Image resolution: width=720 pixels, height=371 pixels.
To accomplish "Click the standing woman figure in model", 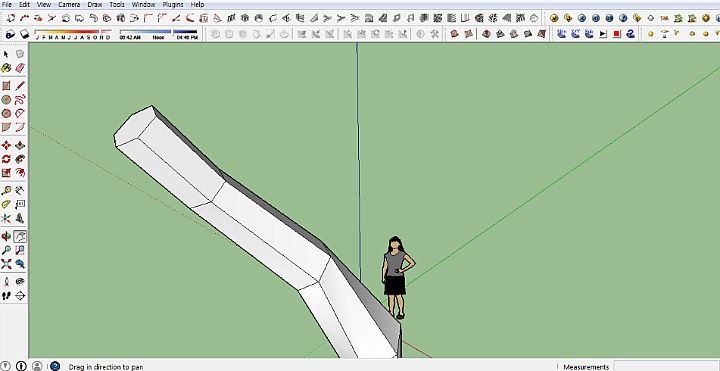I will [397, 277].
